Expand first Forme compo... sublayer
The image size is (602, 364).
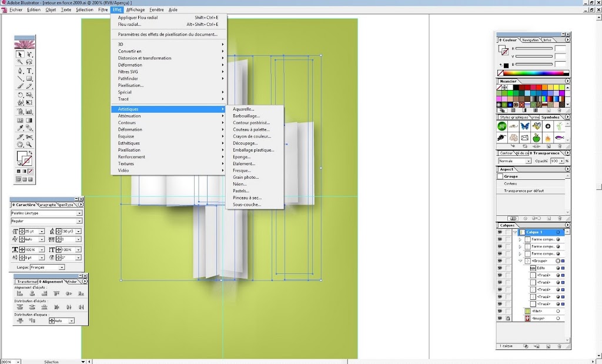click(521, 239)
